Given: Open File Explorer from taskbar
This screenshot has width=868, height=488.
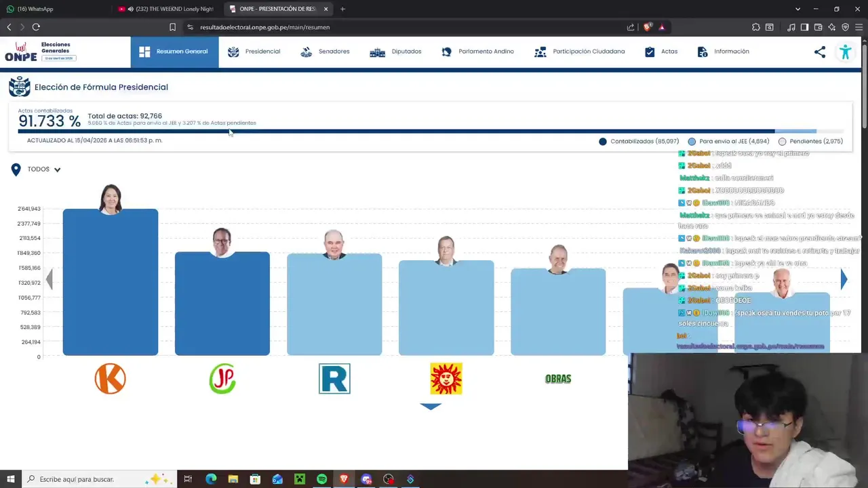Looking at the screenshot, I should pos(233,479).
